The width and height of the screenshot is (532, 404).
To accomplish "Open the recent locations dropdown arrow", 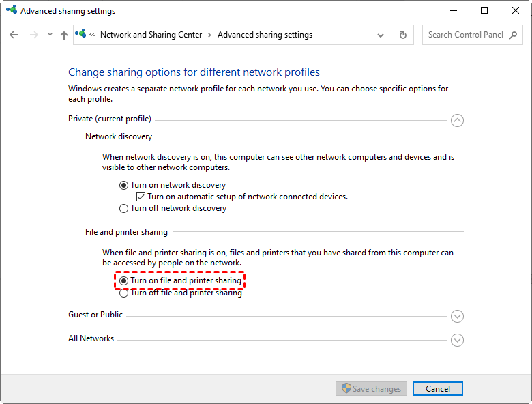I will click(50, 35).
